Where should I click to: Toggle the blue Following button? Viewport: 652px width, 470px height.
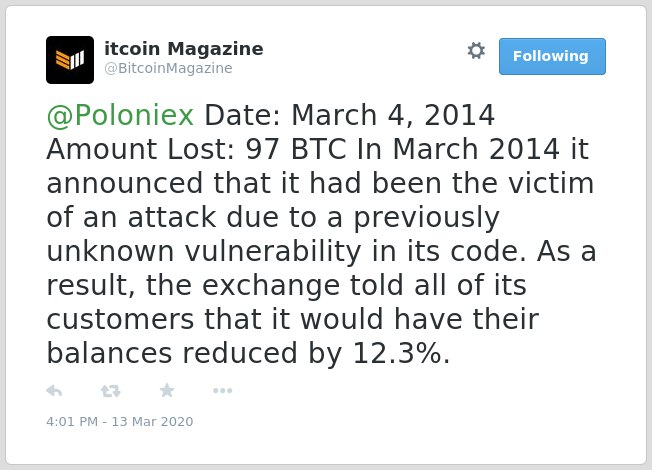(x=552, y=57)
